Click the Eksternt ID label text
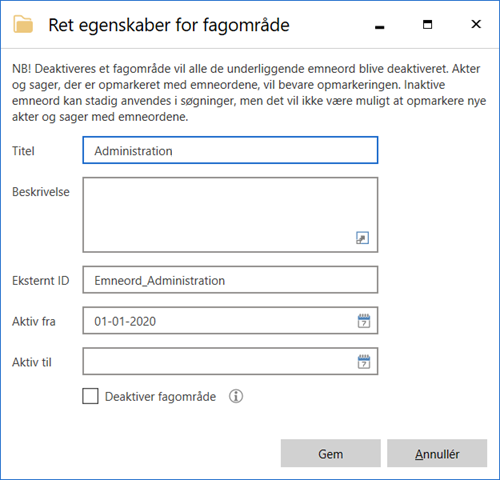 pos(41,281)
